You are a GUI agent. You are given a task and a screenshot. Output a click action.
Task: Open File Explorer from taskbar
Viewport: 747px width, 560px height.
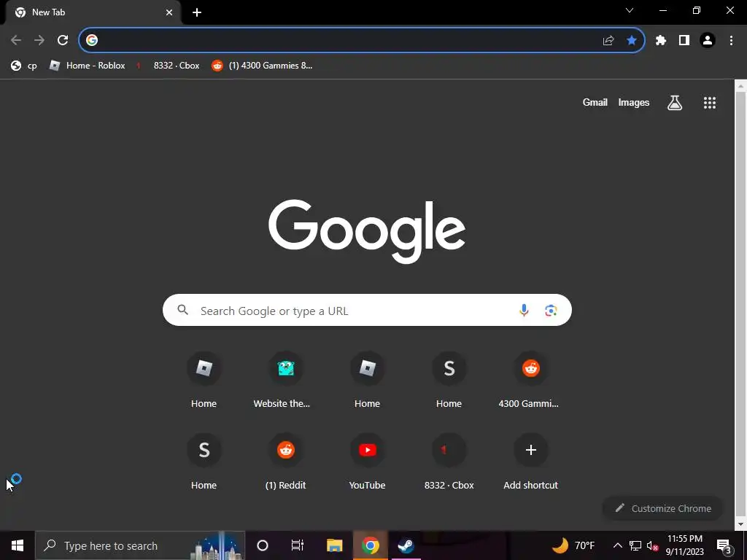[x=334, y=545]
